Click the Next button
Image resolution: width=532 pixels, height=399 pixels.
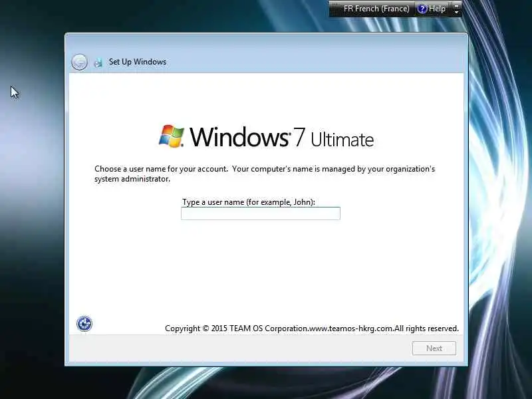point(434,348)
